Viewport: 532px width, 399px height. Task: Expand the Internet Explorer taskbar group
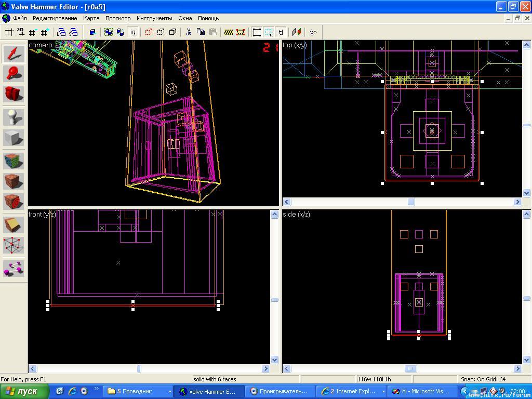point(383,391)
